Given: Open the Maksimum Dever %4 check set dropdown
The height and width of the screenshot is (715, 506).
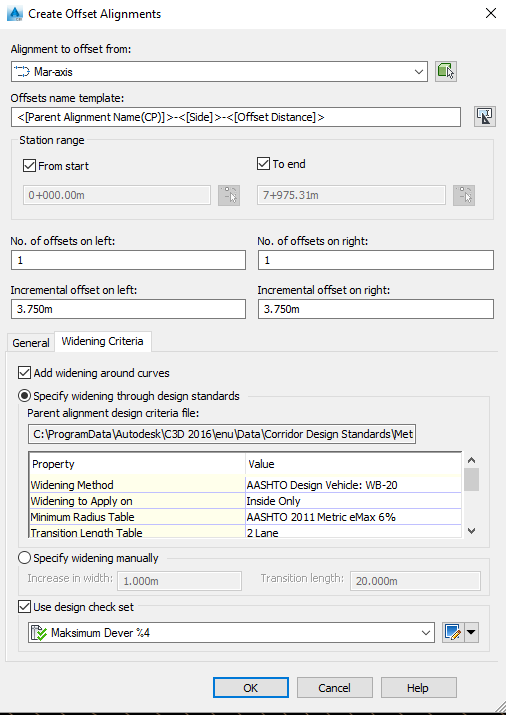Looking at the screenshot, I should point(231,632).
